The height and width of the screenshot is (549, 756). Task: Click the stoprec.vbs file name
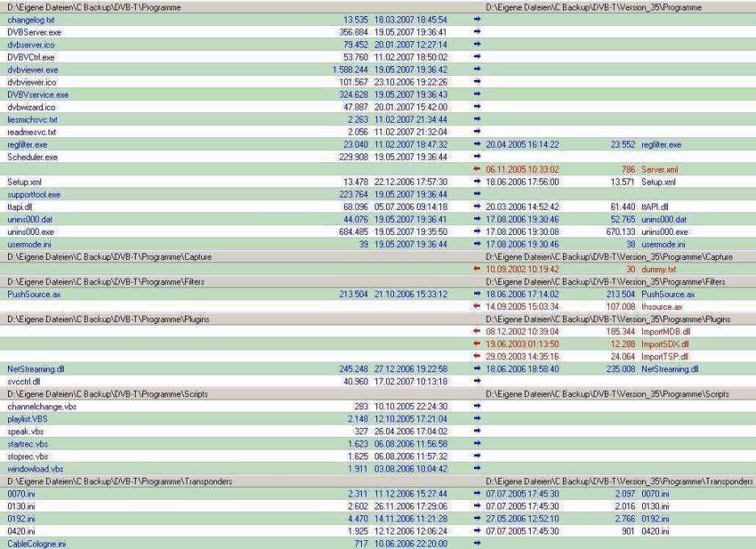(27, 456)
